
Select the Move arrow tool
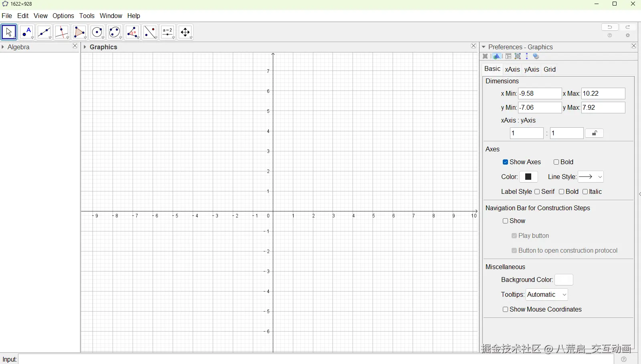[9, 32]
